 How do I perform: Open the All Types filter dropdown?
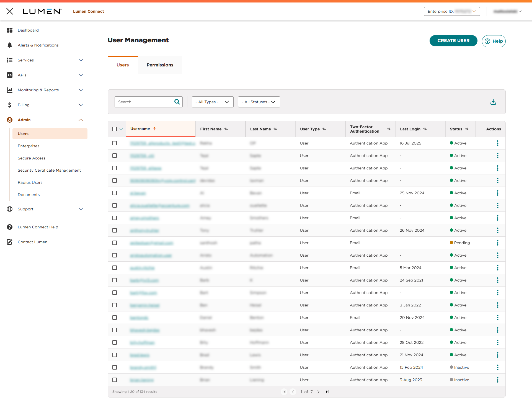212,102
